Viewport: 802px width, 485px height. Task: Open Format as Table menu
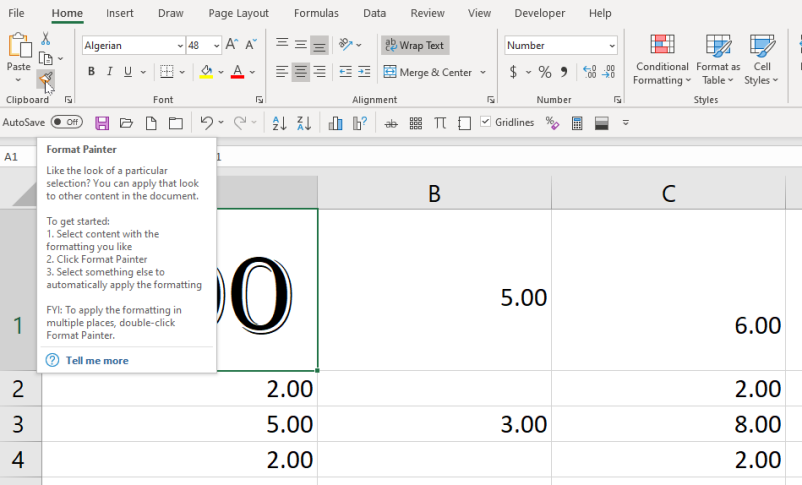coord(718,59)
